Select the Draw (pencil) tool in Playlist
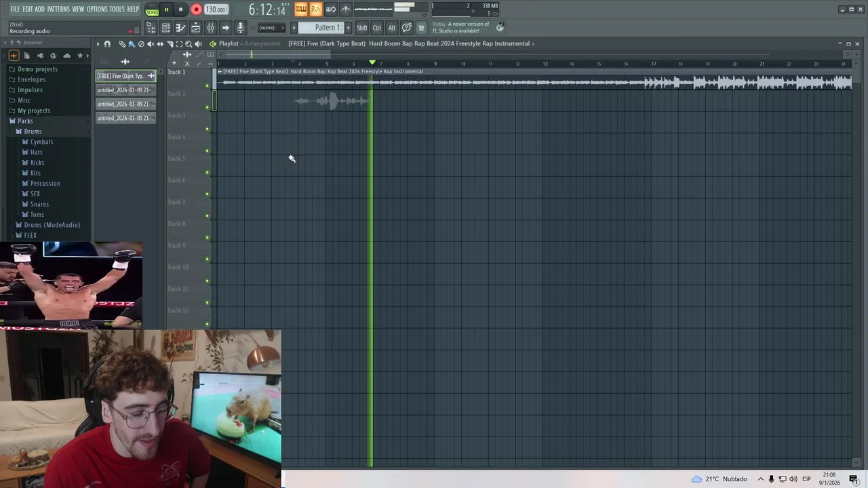The height and width of the screenshot is (488, 868). (122, 43)
